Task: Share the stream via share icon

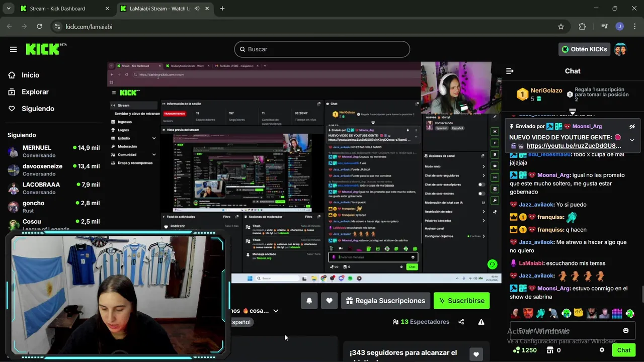Action: coord(461,322)
